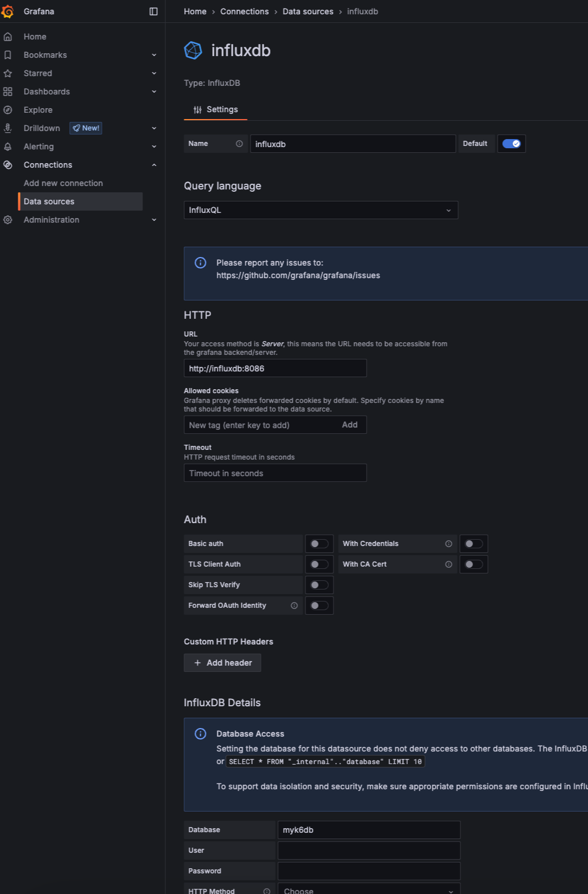Viewport: 588px width, 894px height.
Task: Open the Settings tab
Action: [x=216, y=109]
